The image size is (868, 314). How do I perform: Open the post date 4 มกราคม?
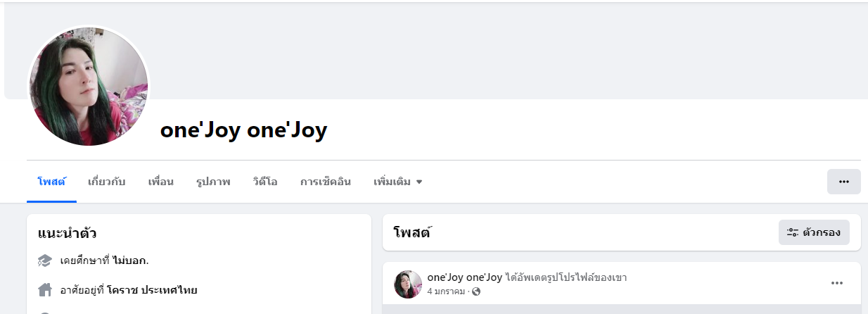coord(446,291)
